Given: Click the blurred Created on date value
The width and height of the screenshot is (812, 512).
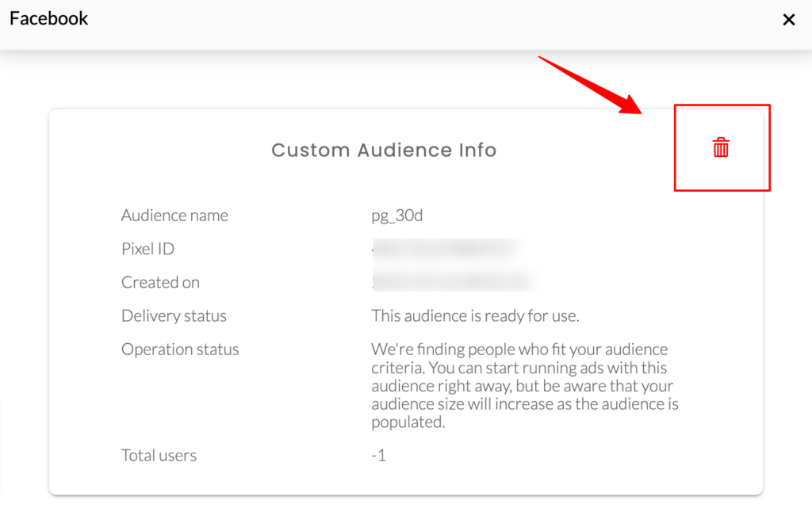Looking at the screenshot, I should (x=450, y=282).
